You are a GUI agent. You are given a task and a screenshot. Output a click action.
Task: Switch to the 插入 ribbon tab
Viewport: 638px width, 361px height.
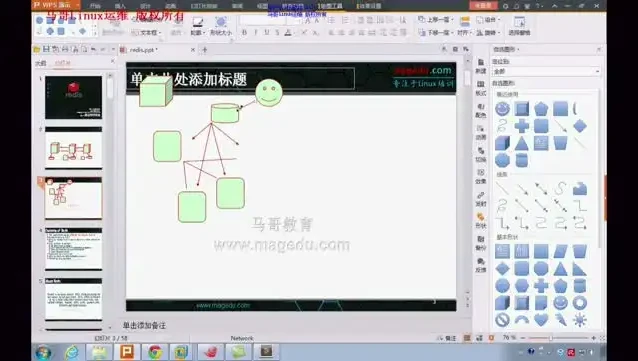pos(120,6)
